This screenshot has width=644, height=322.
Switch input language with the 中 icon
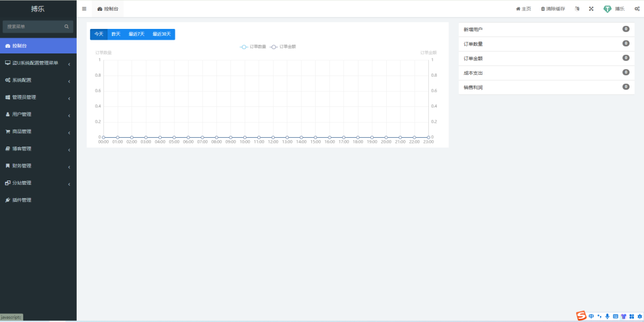(591, 316)
